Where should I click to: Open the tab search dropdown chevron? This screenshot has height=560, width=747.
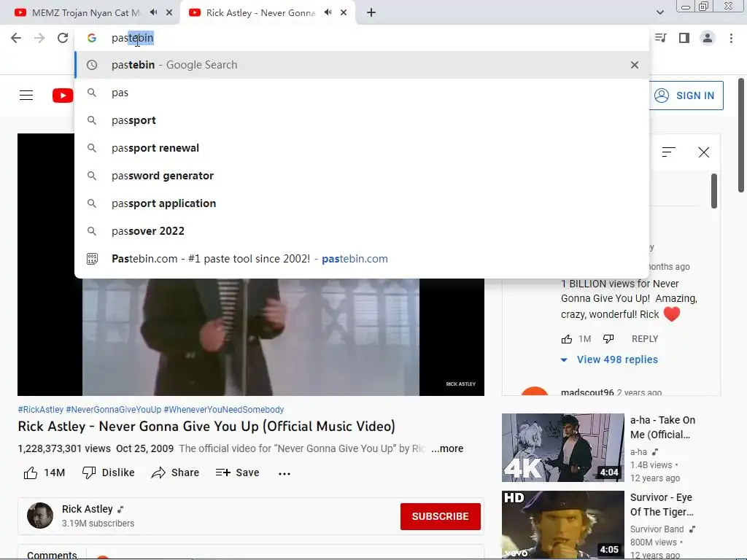tap(659, 12)
